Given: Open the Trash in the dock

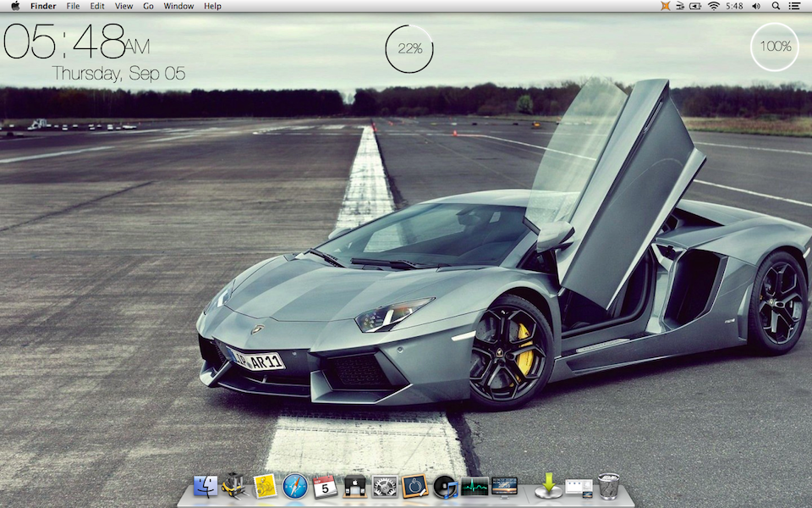Looking at the screenshot, I should point(608,486).
